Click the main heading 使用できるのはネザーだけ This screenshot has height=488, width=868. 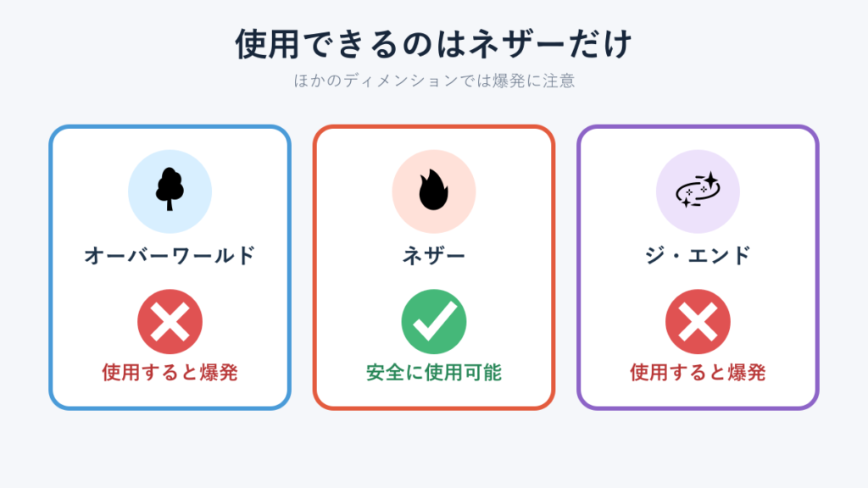[434, 44]
